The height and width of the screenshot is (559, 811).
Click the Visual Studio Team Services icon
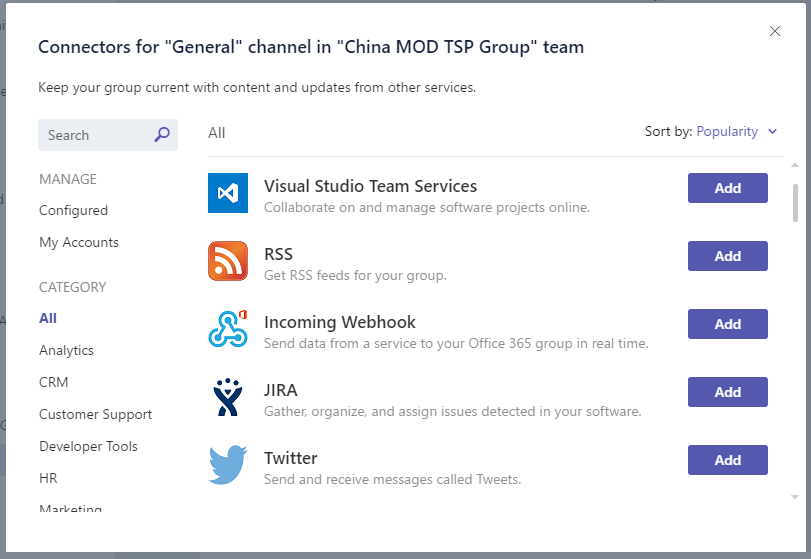click(x=228, y=193)
